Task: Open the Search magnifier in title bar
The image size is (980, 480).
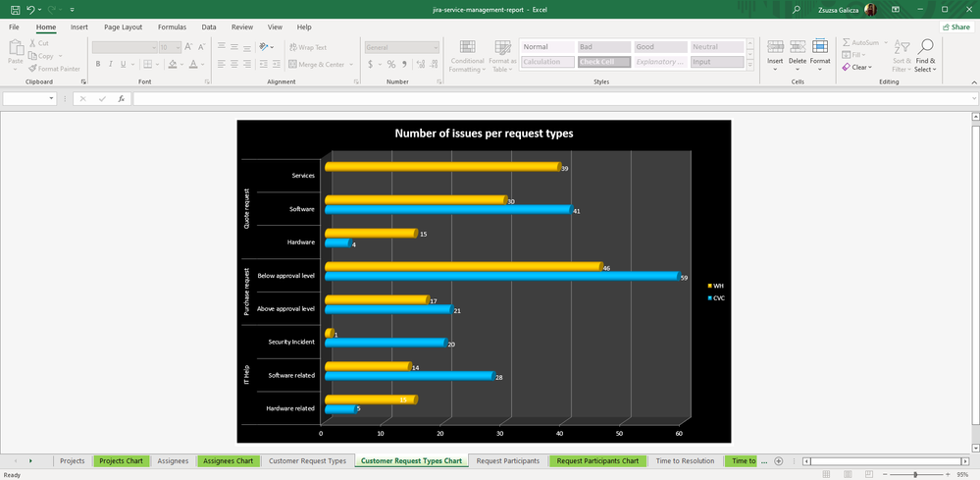Action: [797, 10]
